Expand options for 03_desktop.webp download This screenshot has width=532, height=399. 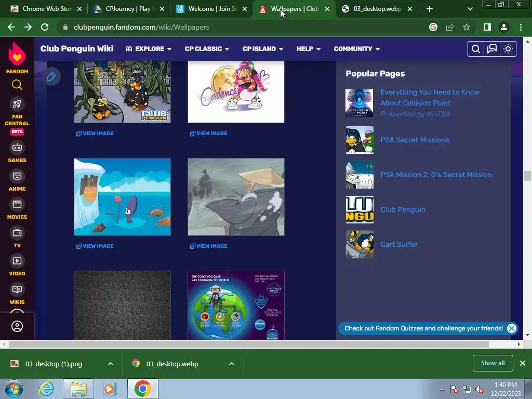[232, 364]
